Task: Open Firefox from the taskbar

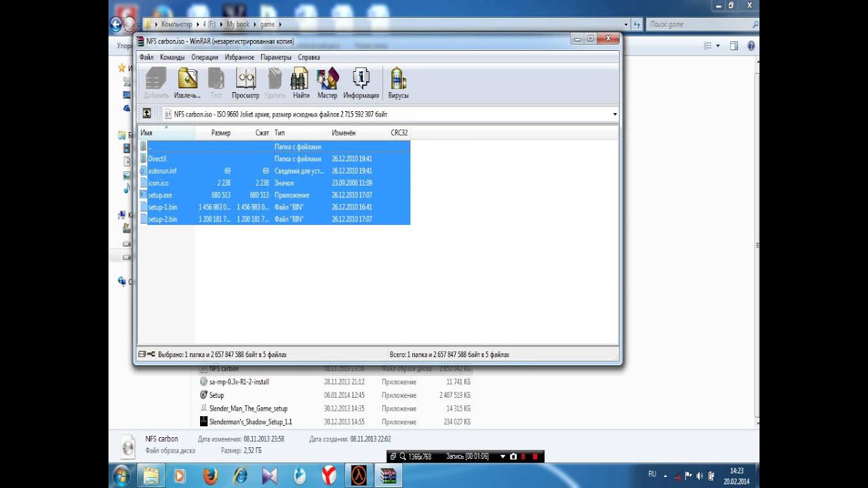Action: pos(210,476)
